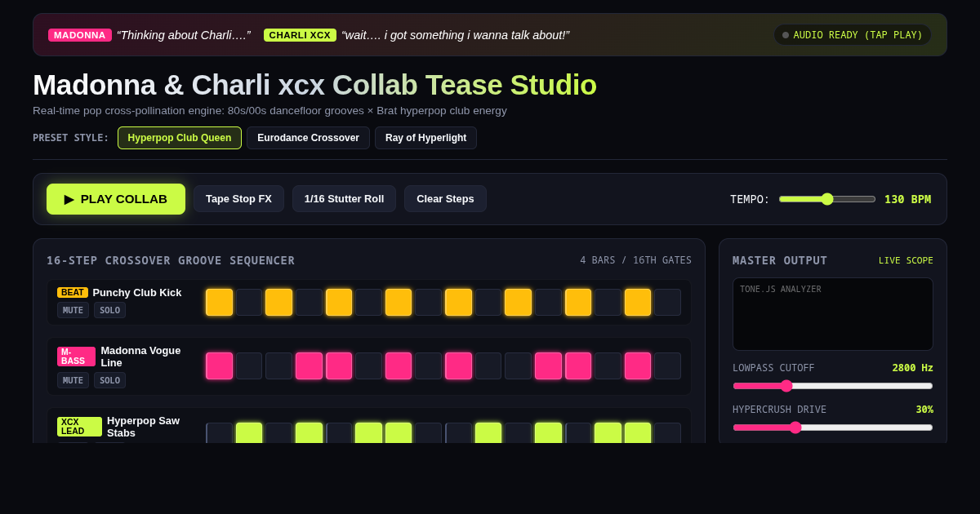Image resolution: width=980 pixels, height=514 pixels.
Task: Click the 130 BPM value
Action: click(x=907, y=199)
